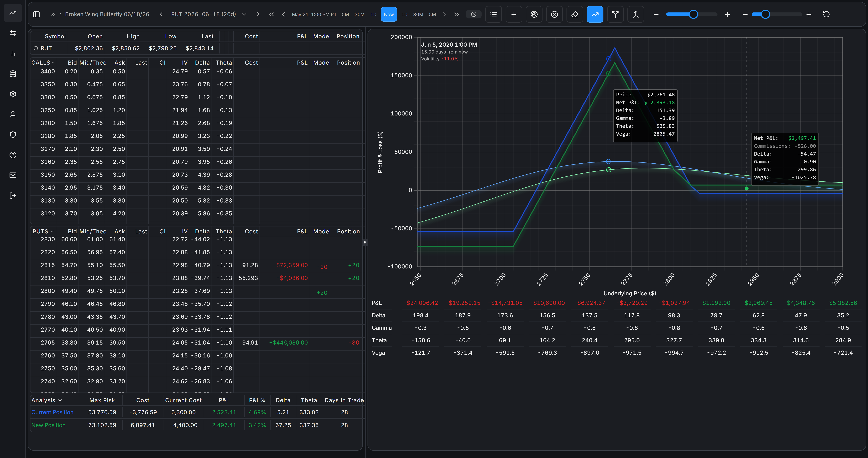Click the logout sidebar icon
The height and width of the screenshot is (458, 868).
pyautogui.click(x=13, y=196)
